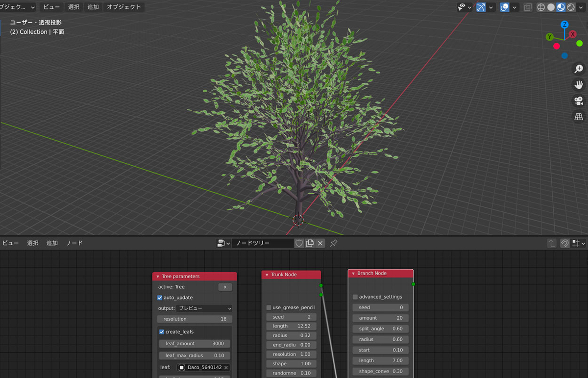Unlink node tree with the X icon
The width and height of the screenshot is (588, 378).
320,243
